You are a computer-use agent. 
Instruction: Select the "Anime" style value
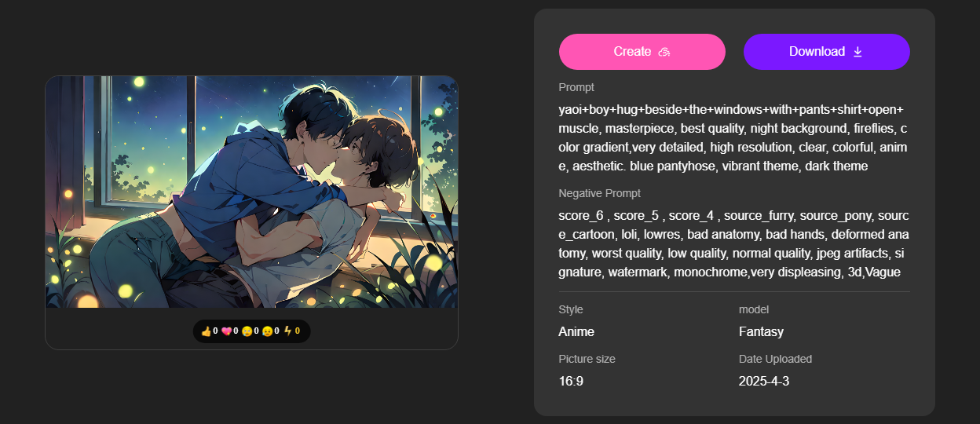(x=576, y=331)
